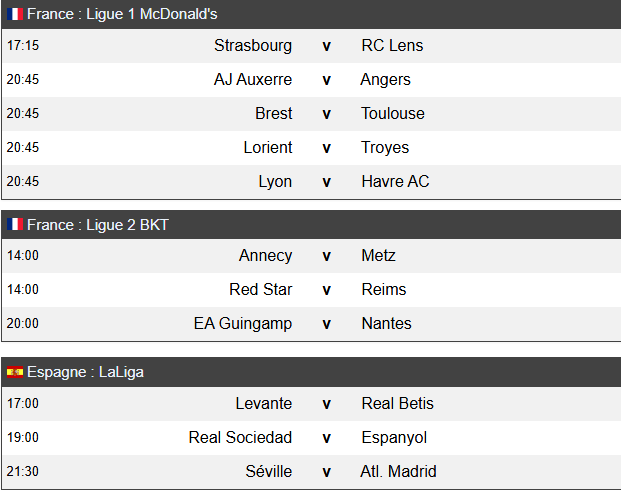Open the Lyon team name
This screenshot has width=621, height=490.
click(275, 182)
